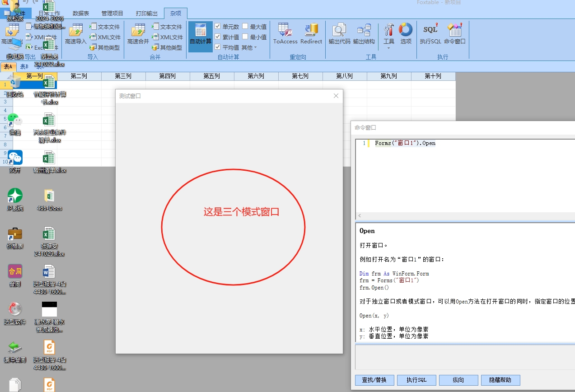Click the code editor's left scroll arrow
The image size is (575, 392).
360,216
